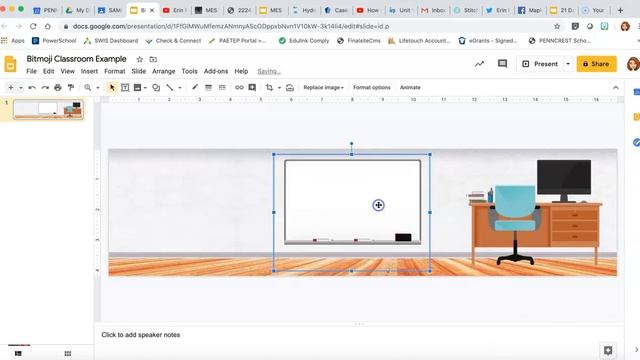640x360 pixels.
Task: Choose the Select arrow cursor tool
Action: click(112, 87)
